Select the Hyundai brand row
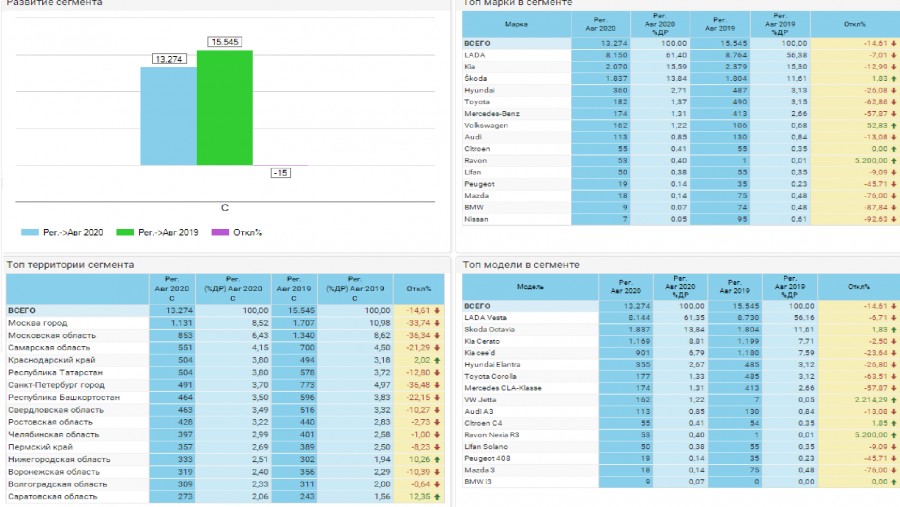The height and width of the screenshot is (507, 900). (x=681, y=90)
